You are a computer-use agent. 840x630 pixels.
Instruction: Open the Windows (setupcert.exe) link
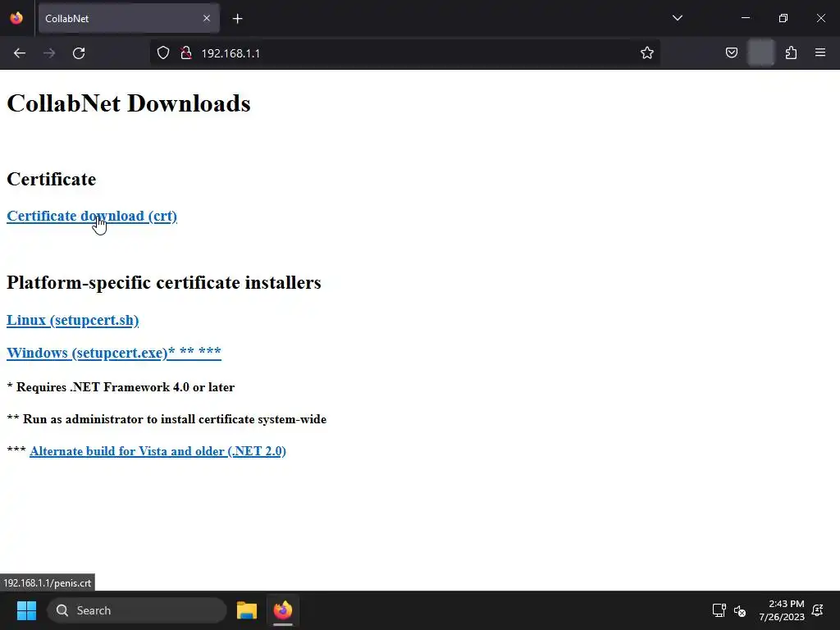point(113,353)
